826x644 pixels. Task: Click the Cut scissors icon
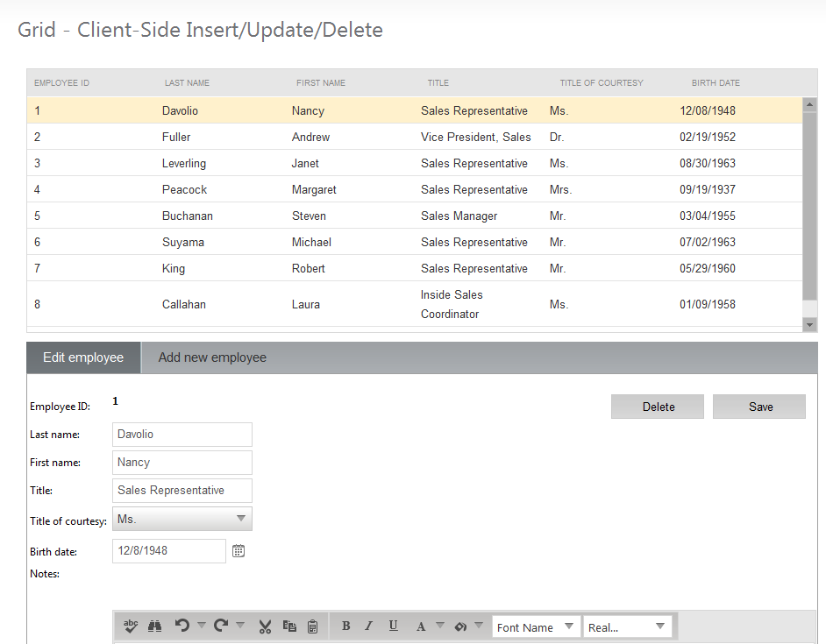[x=265, y=626]
